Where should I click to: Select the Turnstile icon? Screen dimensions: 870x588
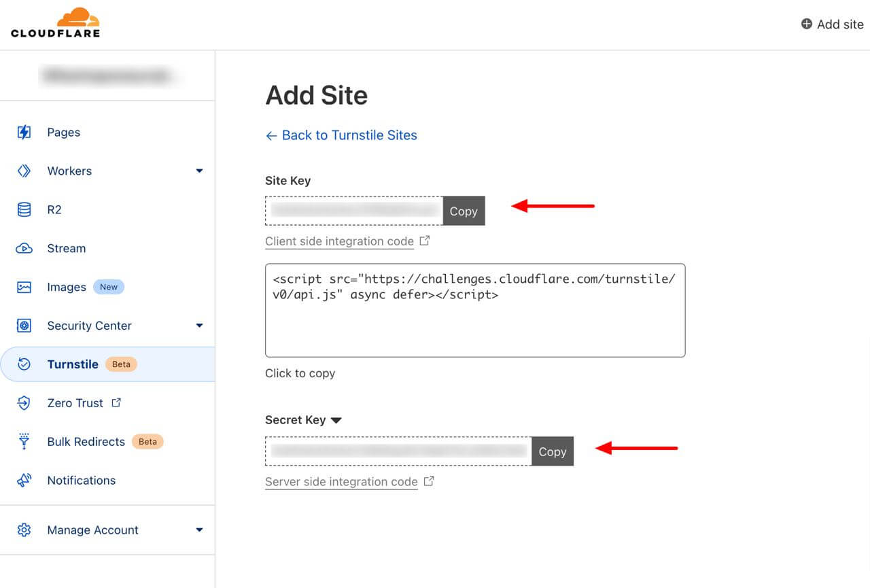tap(24, 364)
